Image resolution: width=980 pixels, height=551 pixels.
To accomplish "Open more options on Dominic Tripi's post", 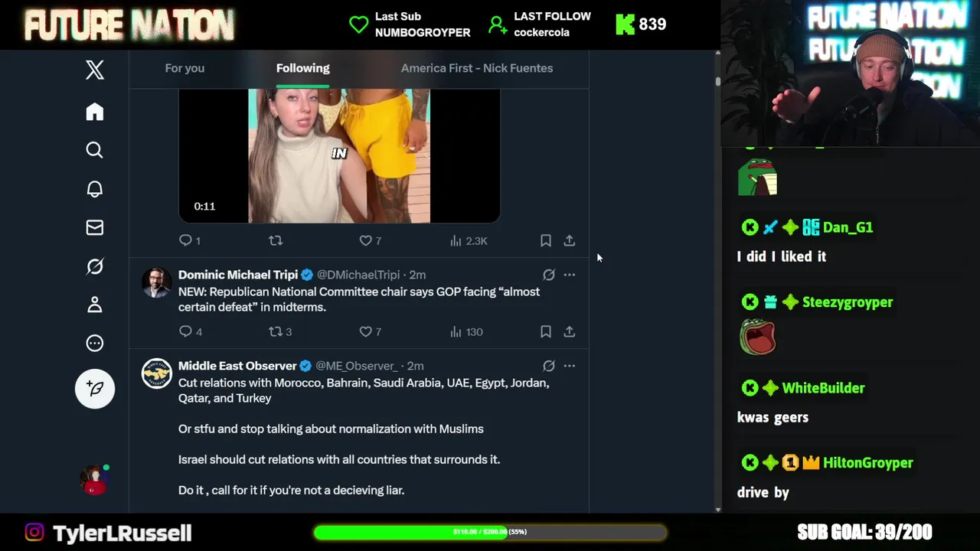I will click(570, 275).
